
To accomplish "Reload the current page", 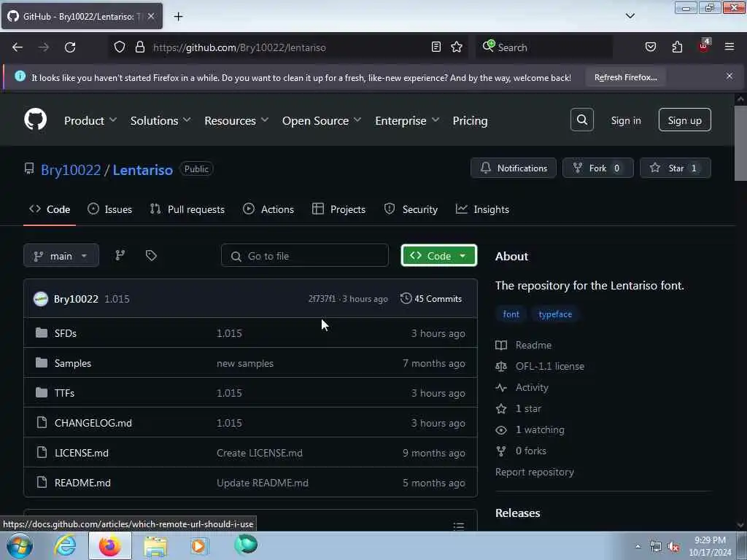I will [x=70, y=47].
